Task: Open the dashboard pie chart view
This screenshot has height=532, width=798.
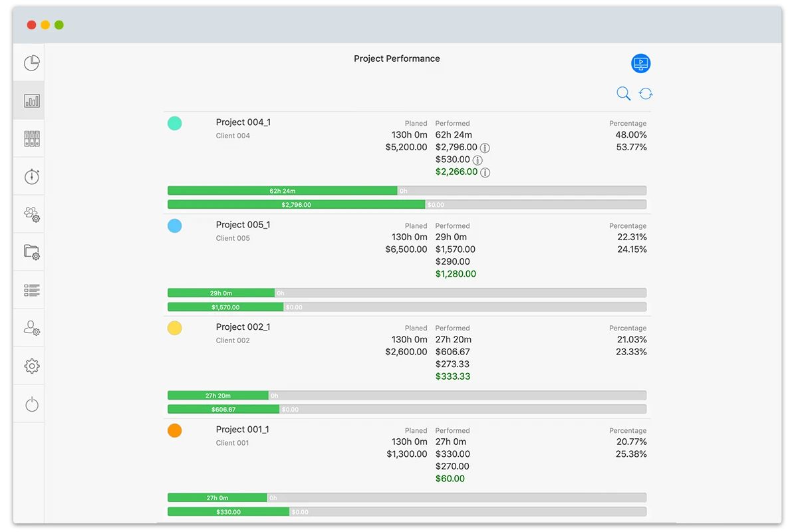Action: [x=31, y=62]
